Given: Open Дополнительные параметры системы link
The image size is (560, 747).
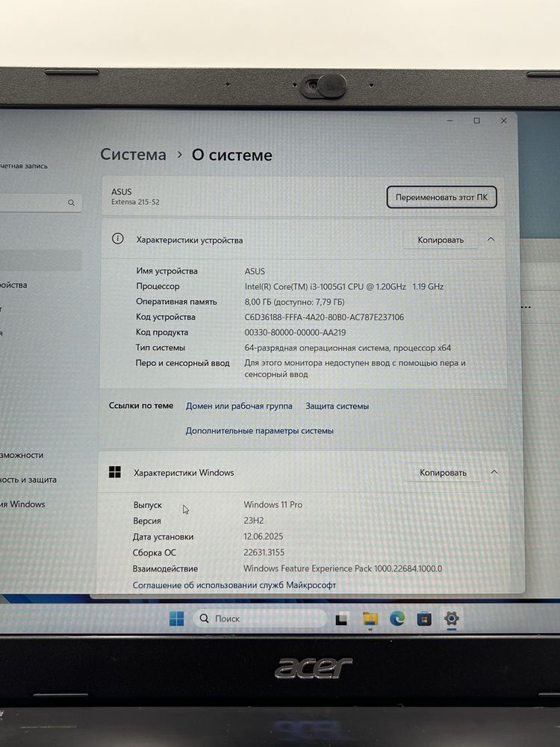Looking at the screenshot, I should pos(260,431).
